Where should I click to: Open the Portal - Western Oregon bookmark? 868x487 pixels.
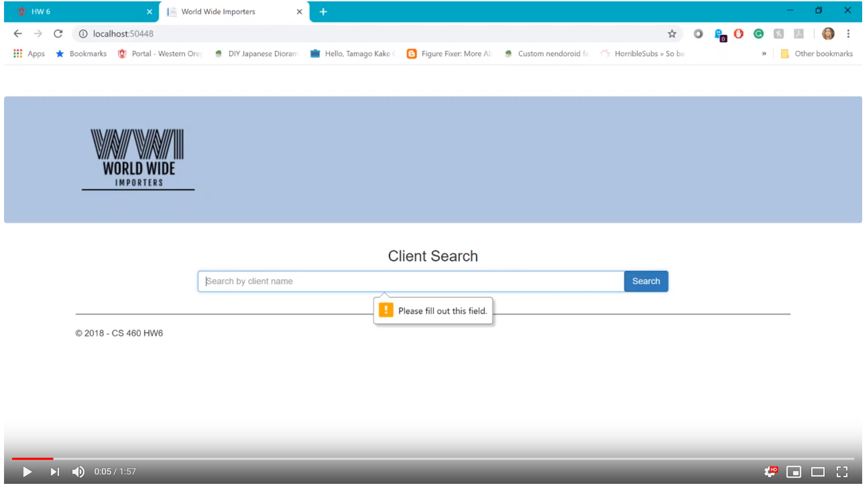[x=160, y=54]
